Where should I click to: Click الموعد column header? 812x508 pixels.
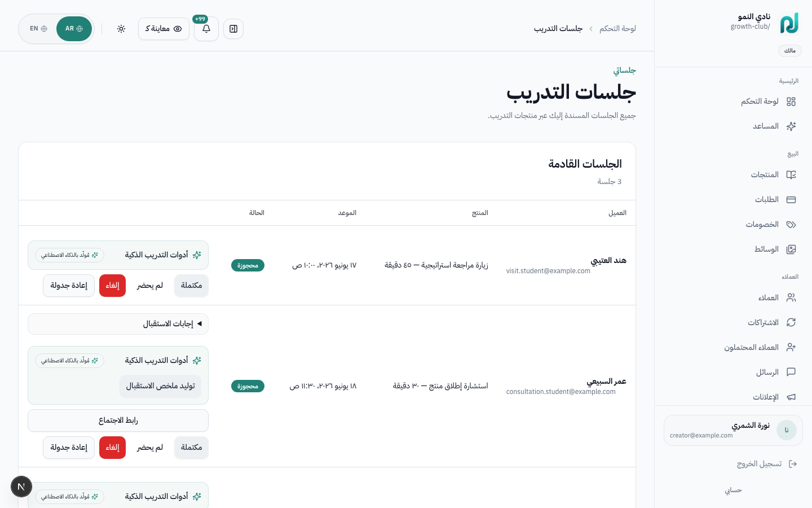tap(347, 213)
